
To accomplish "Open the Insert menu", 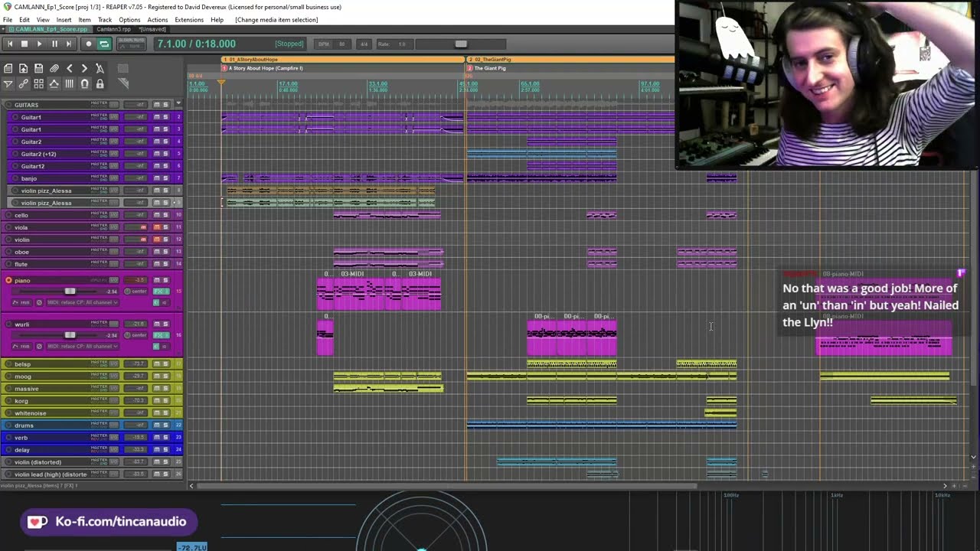I will click(64, 20).
